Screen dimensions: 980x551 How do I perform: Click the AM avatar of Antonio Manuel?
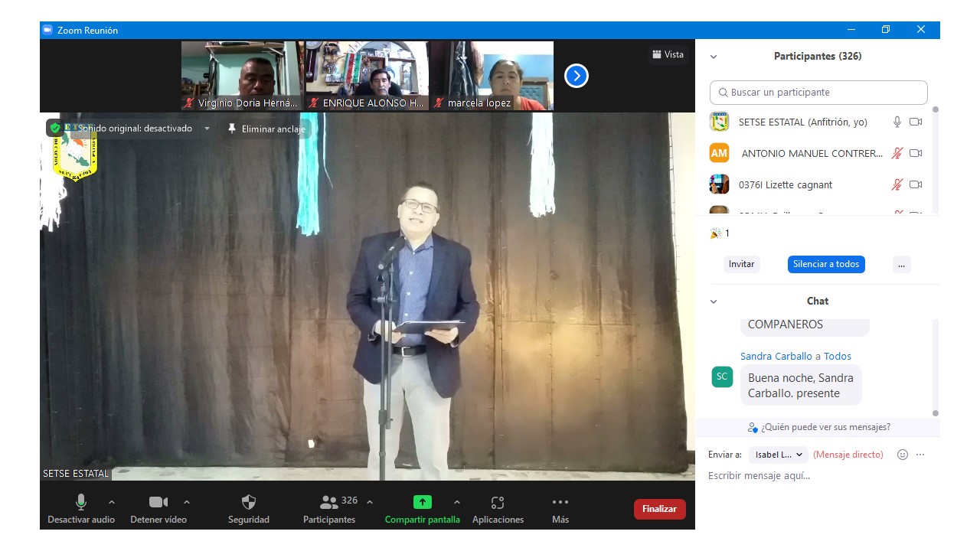pyautogui.click(x=719, y=153)
